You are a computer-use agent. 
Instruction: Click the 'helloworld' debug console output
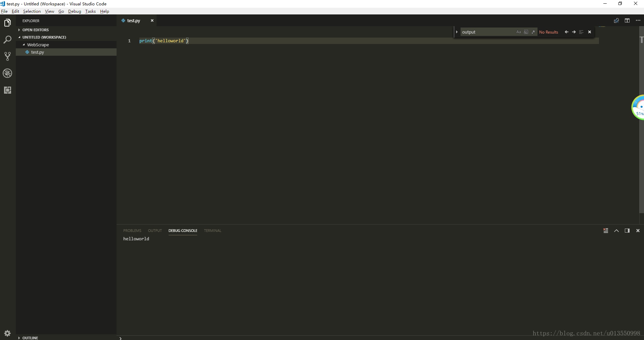[136, 239]
